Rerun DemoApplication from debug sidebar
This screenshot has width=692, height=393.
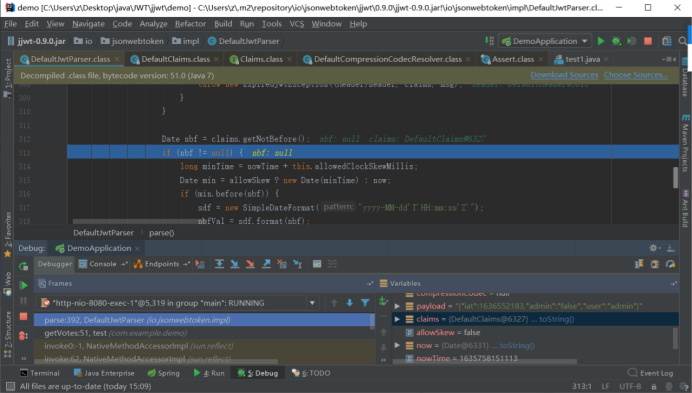pyautogui.click(x=23, y=266)
